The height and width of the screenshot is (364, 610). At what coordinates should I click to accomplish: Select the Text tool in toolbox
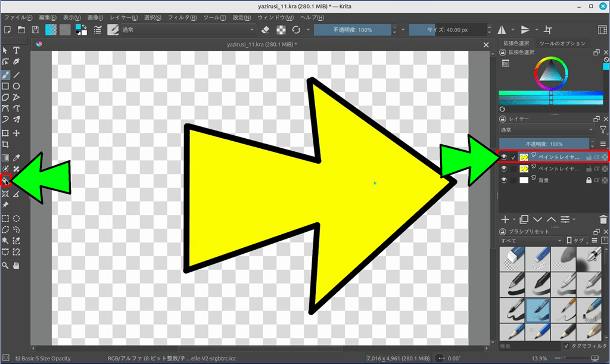tap(17, 51)
